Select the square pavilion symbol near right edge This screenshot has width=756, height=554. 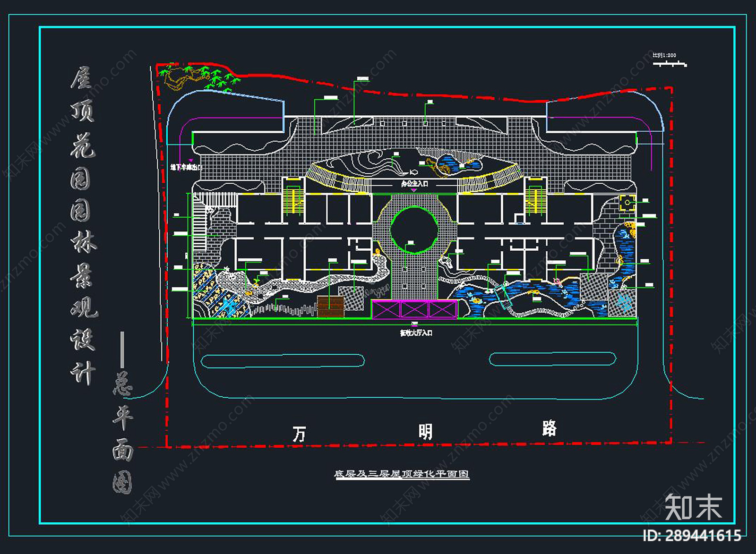627,203
